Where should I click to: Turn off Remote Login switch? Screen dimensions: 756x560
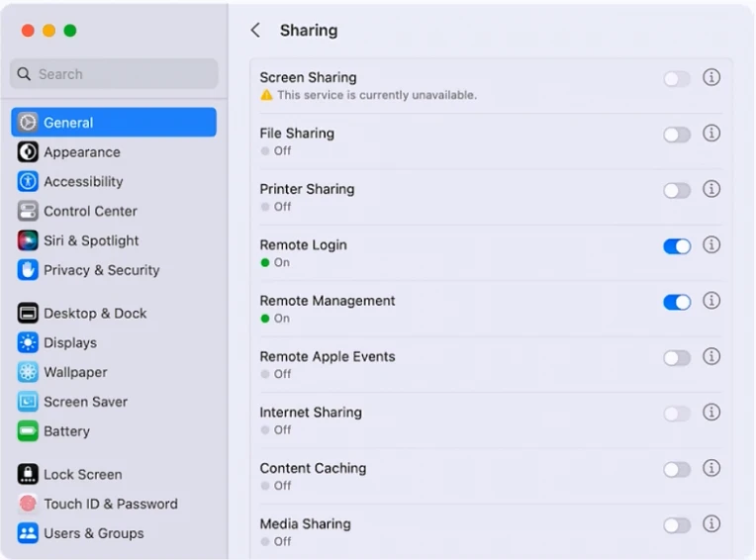click(x=677, y=246)
